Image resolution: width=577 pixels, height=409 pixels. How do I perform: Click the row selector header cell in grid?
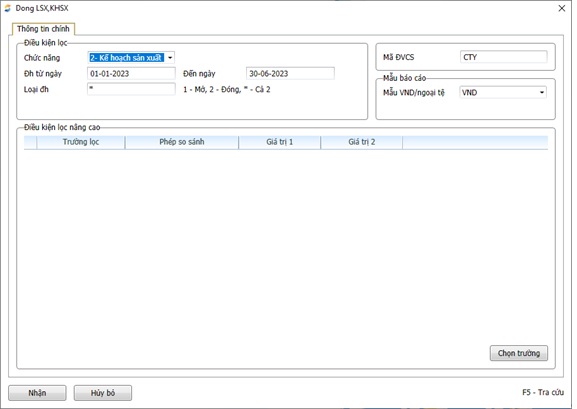(x=30, y=142)
